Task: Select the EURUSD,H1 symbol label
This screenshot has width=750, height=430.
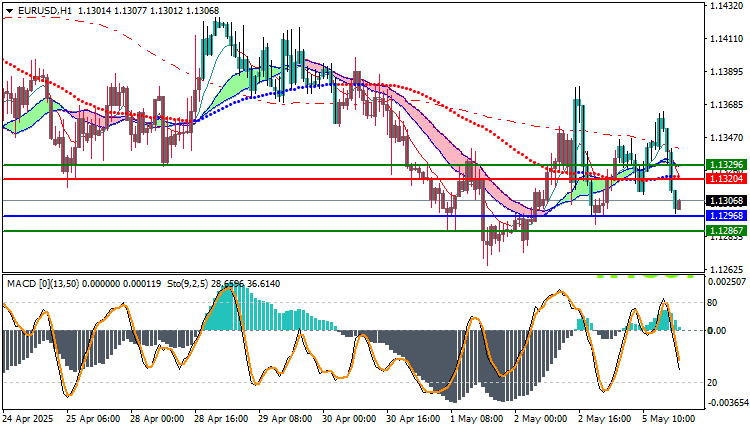Action: pos(45,11)
